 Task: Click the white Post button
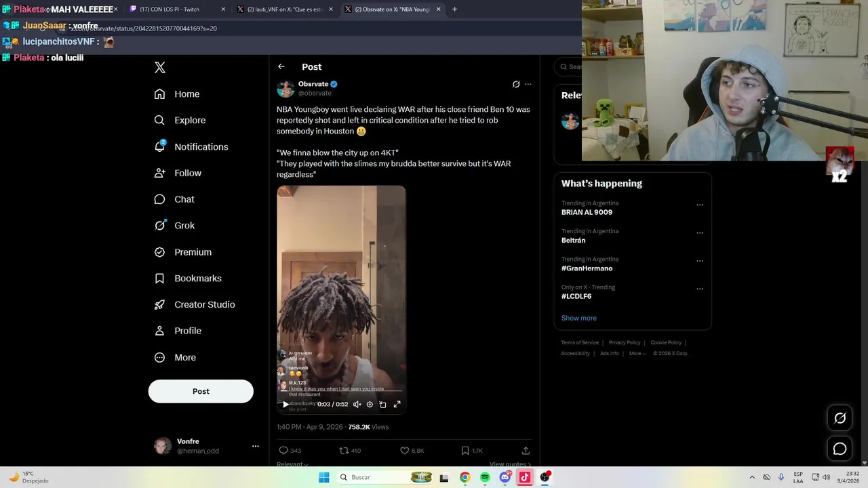(201, 391)
